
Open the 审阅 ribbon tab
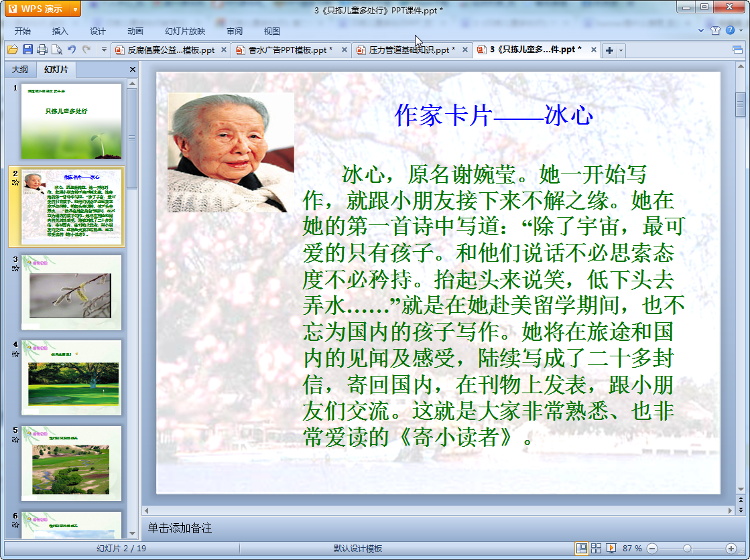click(x=235, y=31)
